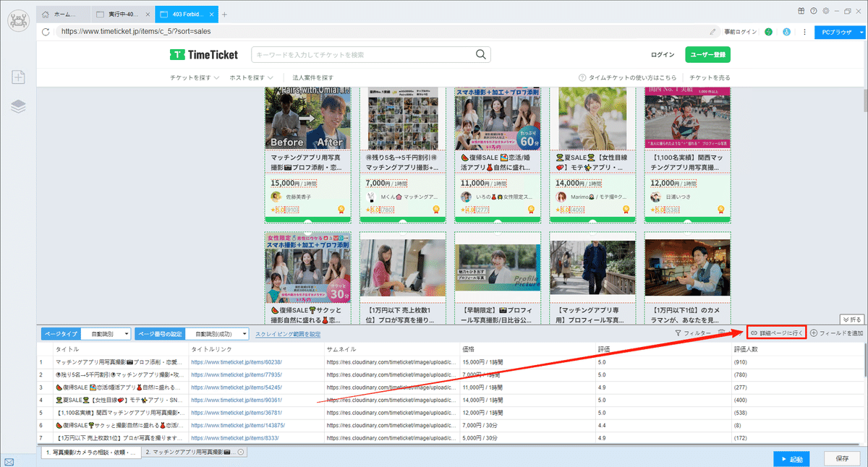This screenshot has height=467, width=868.
Task: Select bottom tab 2 マッチングアプリ用写真撮影
Action: [194, 452]
